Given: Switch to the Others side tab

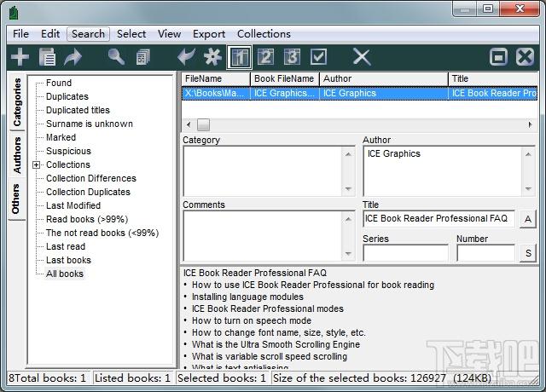Looking at the screenshot, I should coord(16,199).
